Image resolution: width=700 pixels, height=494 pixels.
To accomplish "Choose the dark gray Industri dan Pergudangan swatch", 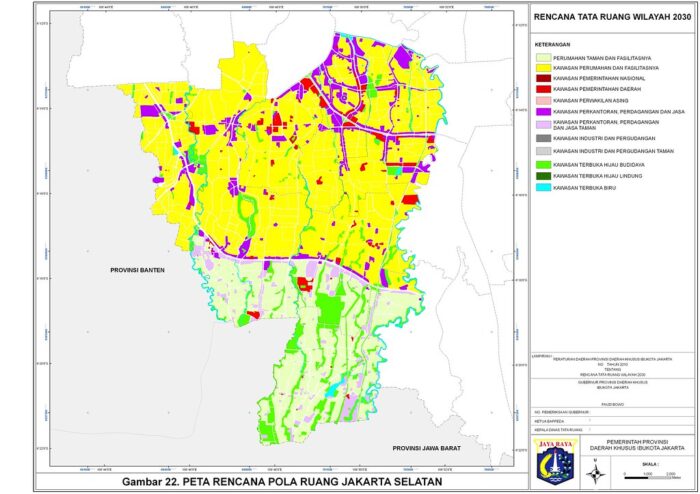I will click(543, 137).
